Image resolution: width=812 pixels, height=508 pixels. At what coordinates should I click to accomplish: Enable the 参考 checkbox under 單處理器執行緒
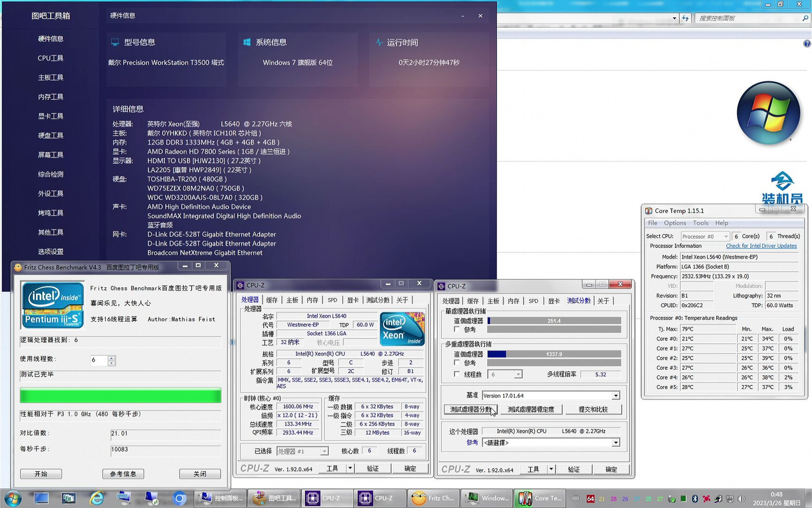pyautogui.click(x=457, y=329)
